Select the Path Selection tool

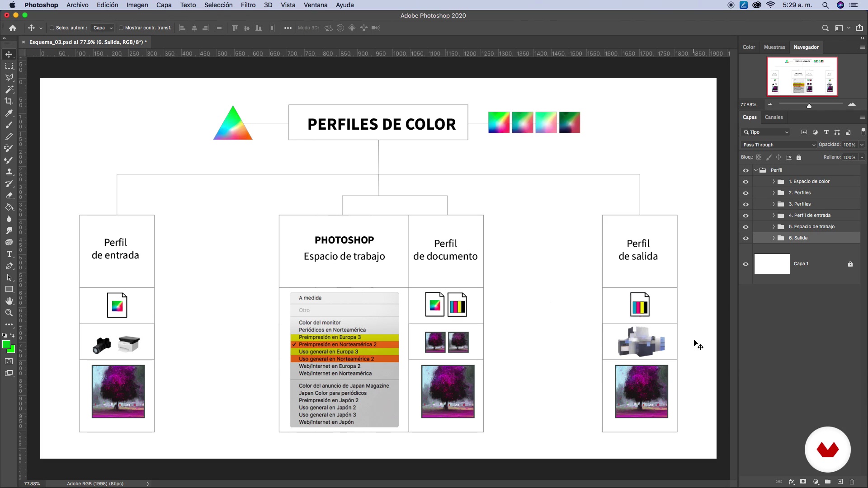[x=9, y=277]
